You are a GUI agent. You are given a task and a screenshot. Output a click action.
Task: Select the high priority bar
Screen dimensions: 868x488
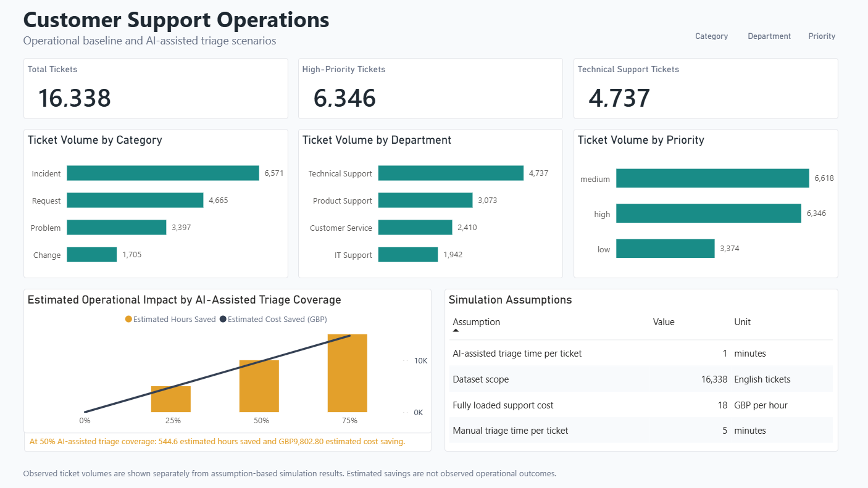point(709,213)
